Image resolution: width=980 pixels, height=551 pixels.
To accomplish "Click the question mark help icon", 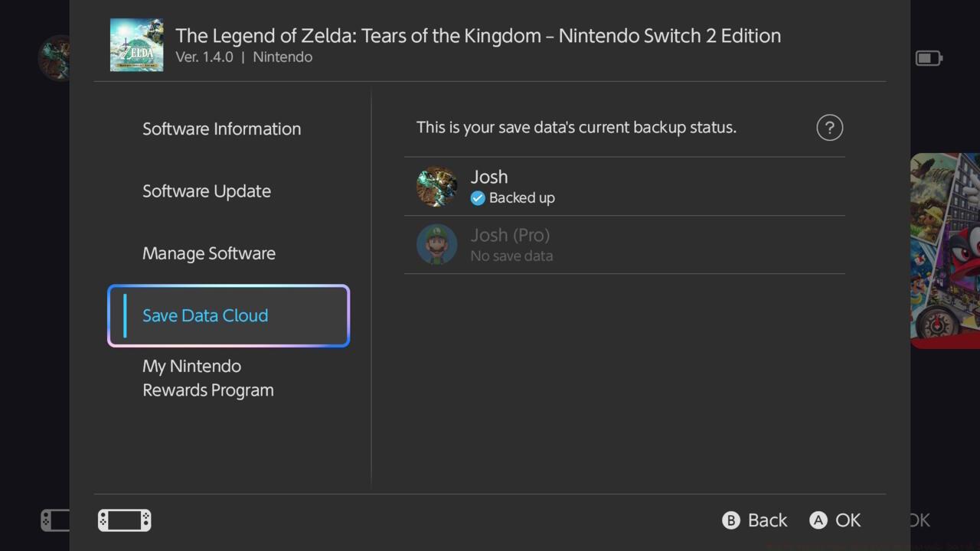I will click(829, 128).
